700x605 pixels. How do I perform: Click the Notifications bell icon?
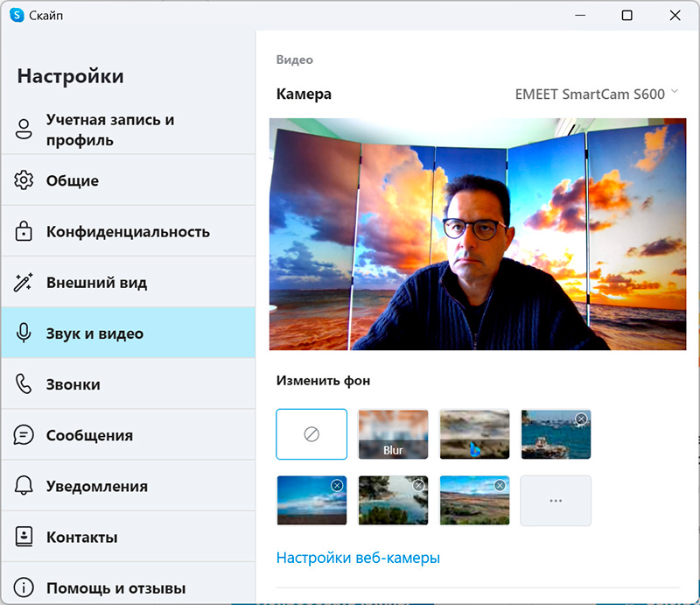pos(24,486)
